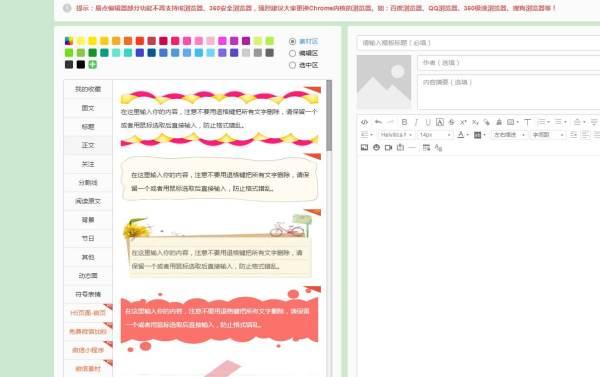This screenshot has height=377, width=600.
Task: Select the 编辑区 radio button
Action: tap(292, 53)
